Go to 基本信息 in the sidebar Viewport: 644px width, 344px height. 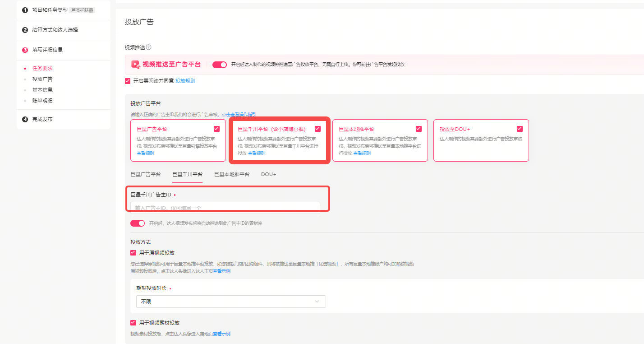42,90
